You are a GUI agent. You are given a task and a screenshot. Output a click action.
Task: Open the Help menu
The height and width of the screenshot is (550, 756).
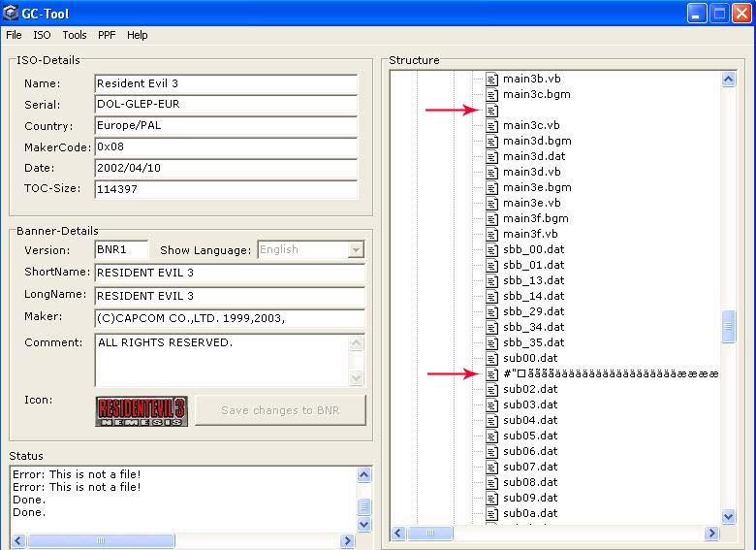137,35
